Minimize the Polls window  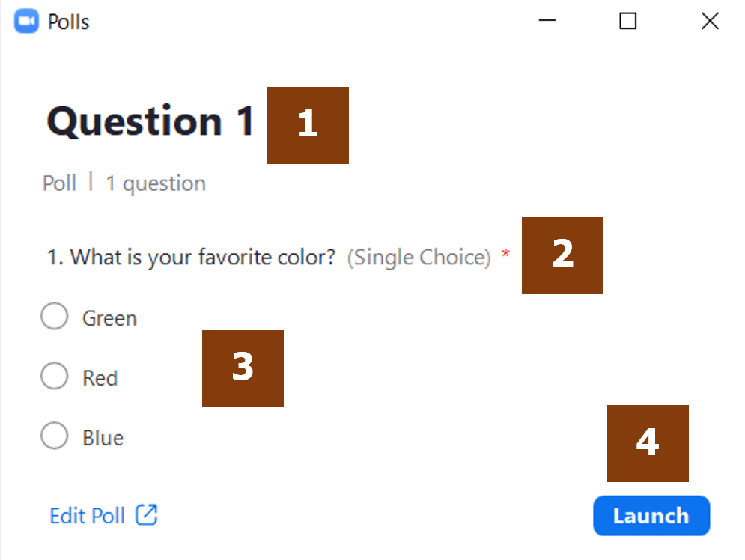point(547,20)
